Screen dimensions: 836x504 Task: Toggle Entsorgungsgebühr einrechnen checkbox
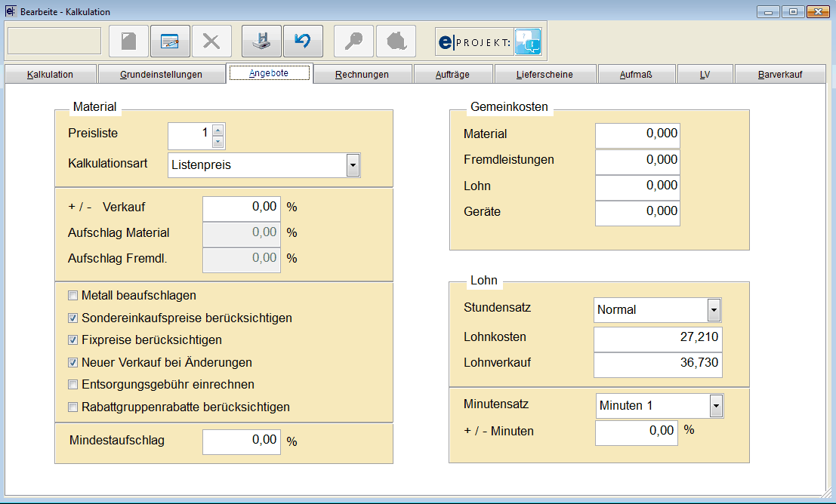[73, 385]
